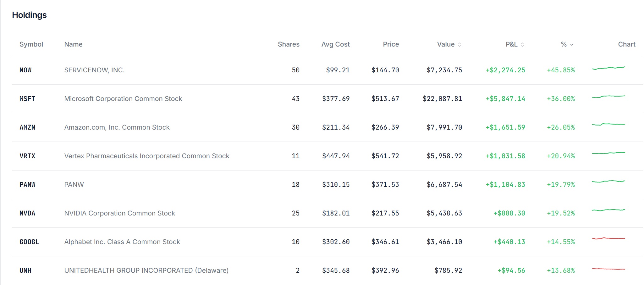Open the red UNH sparkline chart
Viewport: 644px width, 285px height.
pos(608,269)
